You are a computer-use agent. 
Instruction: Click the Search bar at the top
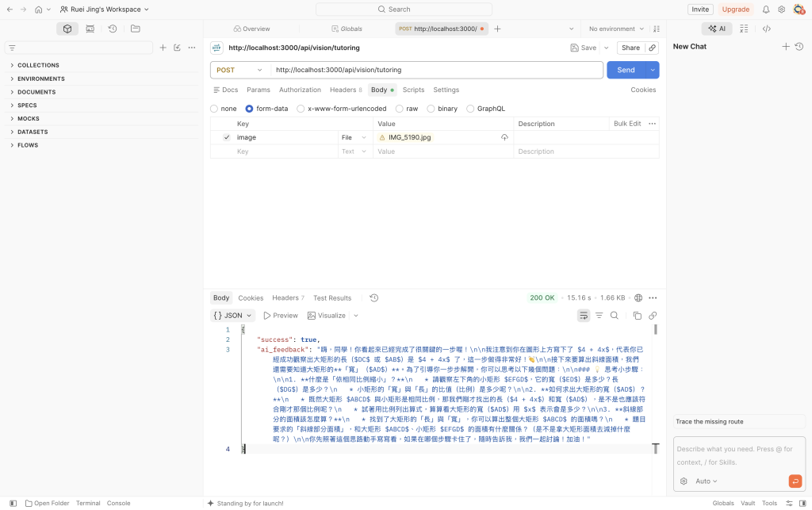[404, 10]
